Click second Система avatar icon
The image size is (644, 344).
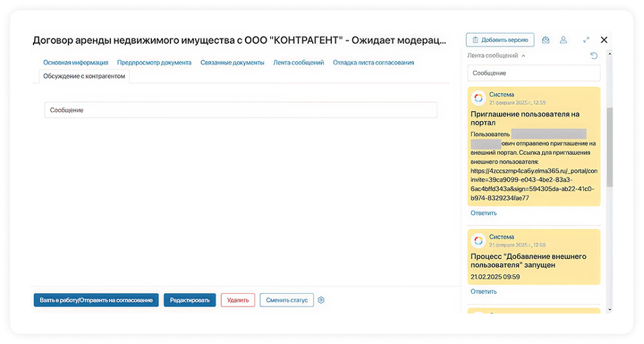click(478, 240)
